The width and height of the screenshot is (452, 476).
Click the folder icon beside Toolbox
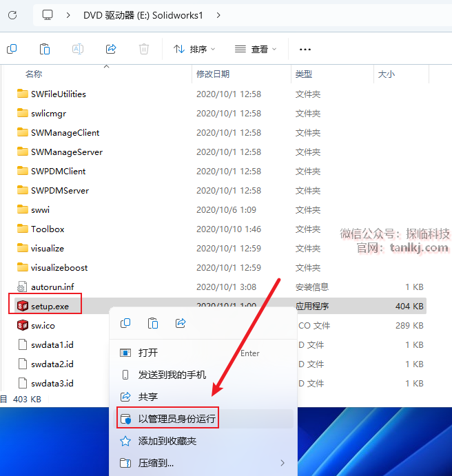click(x=23, y=229)
